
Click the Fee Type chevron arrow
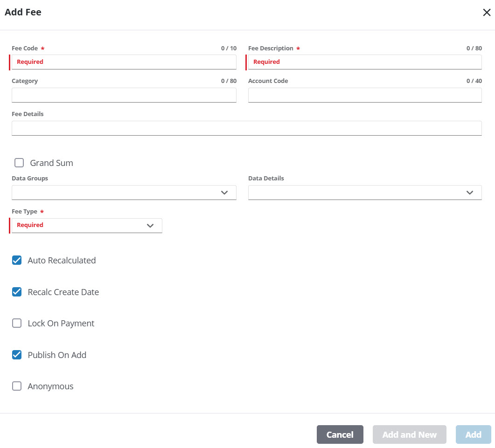(150, 226)
